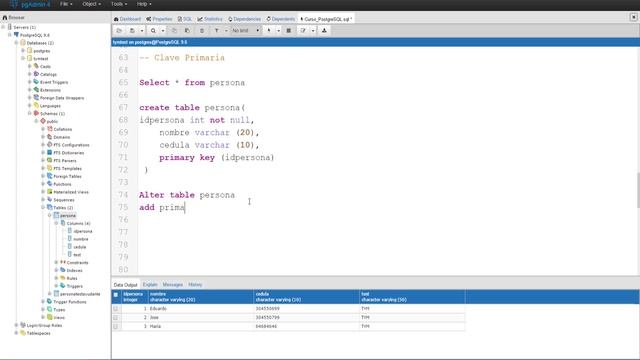This screenshot has width=640, height=360.
Task: Click the cedula column header in results
Action: (307, 297)
